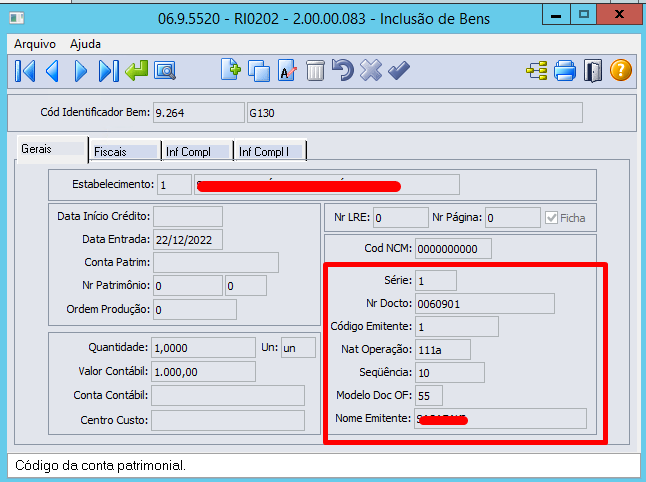Click the Nr Página field
This screenshot has height=482, width=646.
tap(513, 217)
